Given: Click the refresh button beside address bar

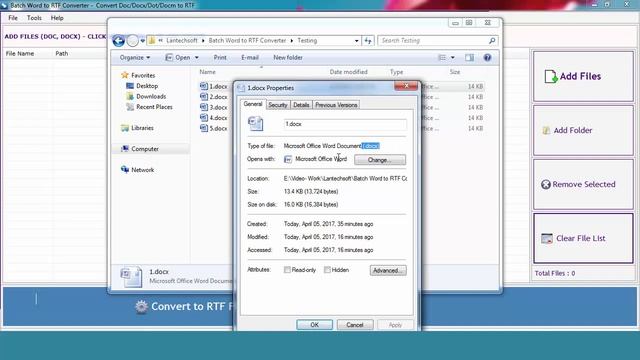Looking at the screenshot, I should [x=368, y=41].
